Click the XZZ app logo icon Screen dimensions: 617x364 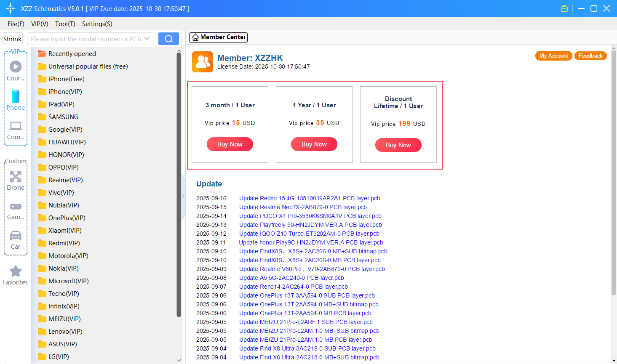pyautogui.click(x=11, y=8)
